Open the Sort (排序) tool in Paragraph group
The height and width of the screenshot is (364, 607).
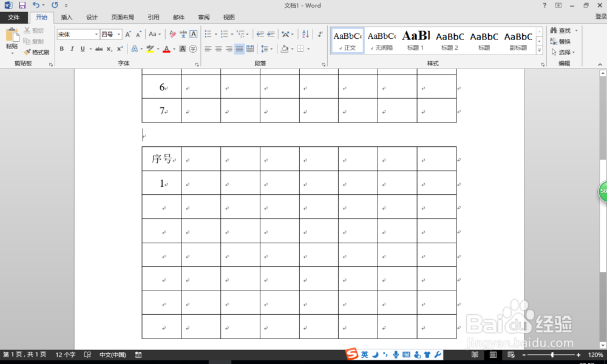coord(305,34)
